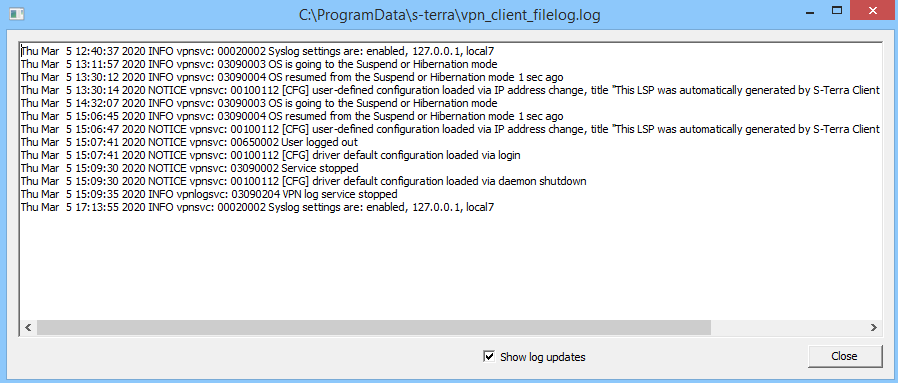Screen dimensions: 898x383
Task: Click the User logged out log entry
Action: click(x=190, y=142)
